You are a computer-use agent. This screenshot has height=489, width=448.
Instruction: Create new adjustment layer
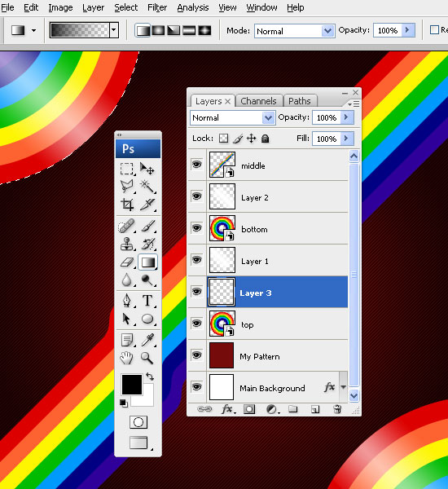click(272, 409)
